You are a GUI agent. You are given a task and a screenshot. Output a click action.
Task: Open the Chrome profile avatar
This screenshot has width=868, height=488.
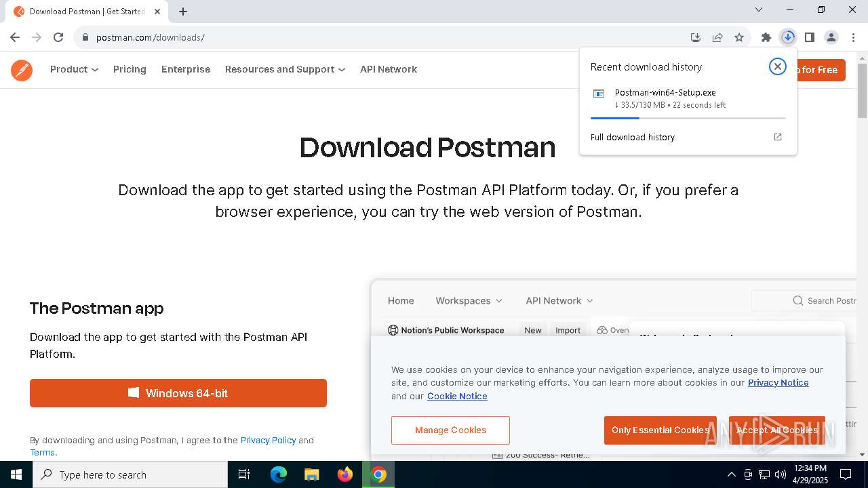(831, 37)
